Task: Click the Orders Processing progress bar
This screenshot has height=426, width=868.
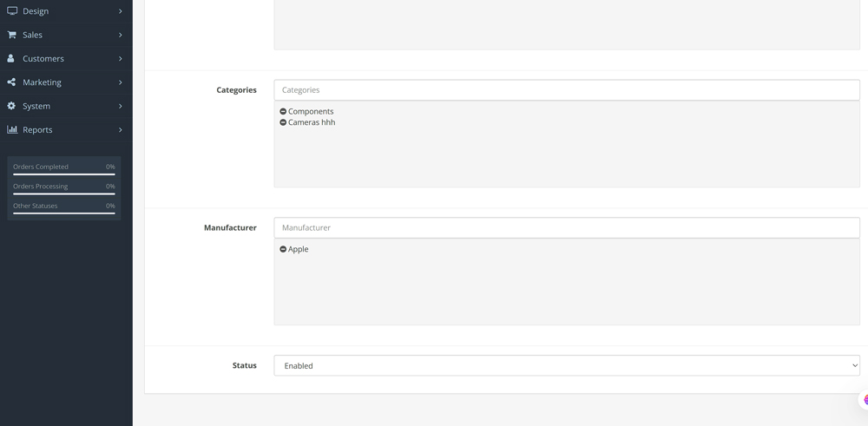Action: pyautogui.click(x=63, y=193)
